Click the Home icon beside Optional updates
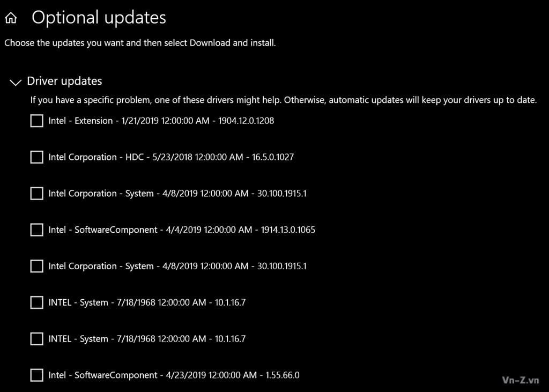This screenshot has height=392, width=549. (x=11, y=19)
